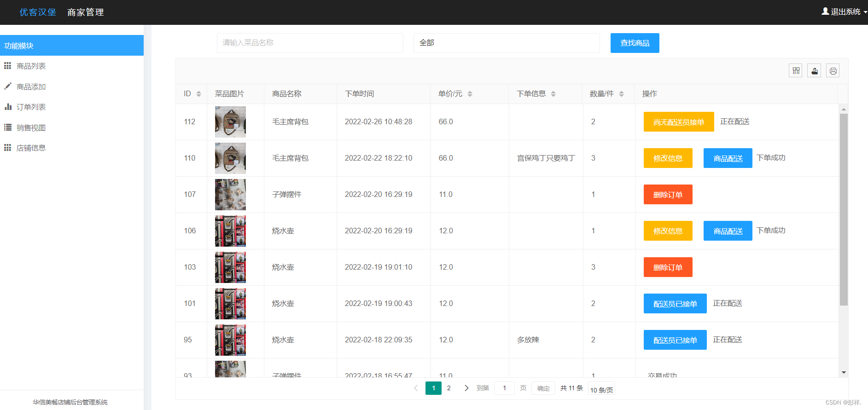This screenshot has height=410, width=868.
Task: Click the 确定 page jump button
Action: [543, 388]
